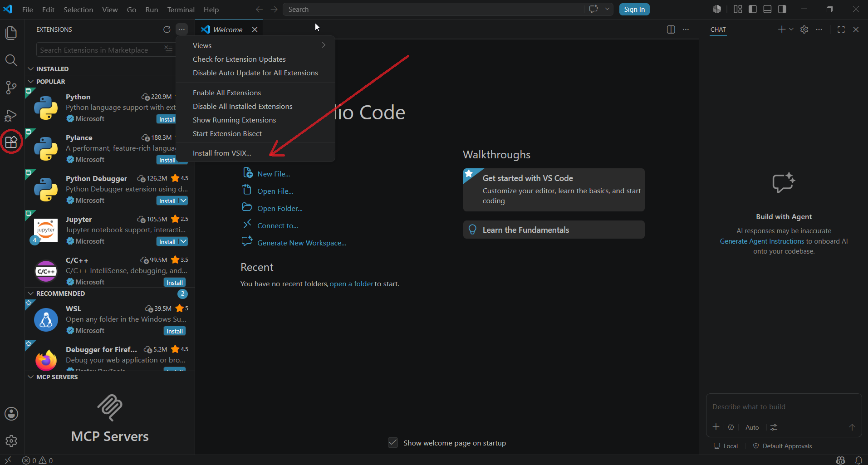The width and height of the screenshot is (868, 465).
Task: Click the errors and warnings status indicator
Action: 38,460
